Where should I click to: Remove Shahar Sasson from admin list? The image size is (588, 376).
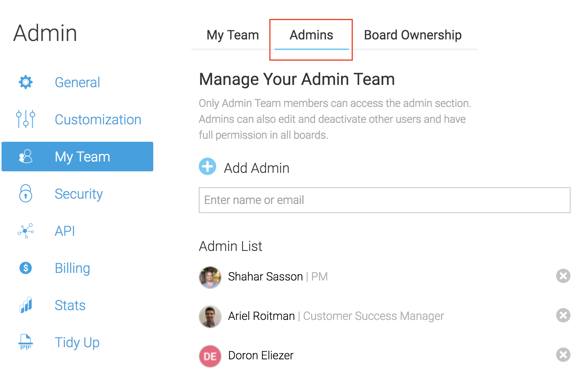point(563,276)
